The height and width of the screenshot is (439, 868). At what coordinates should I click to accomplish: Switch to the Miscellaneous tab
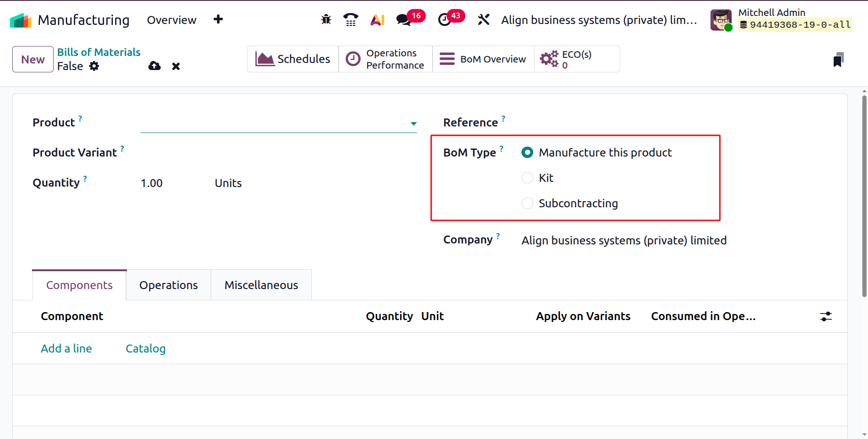point(261,285)
